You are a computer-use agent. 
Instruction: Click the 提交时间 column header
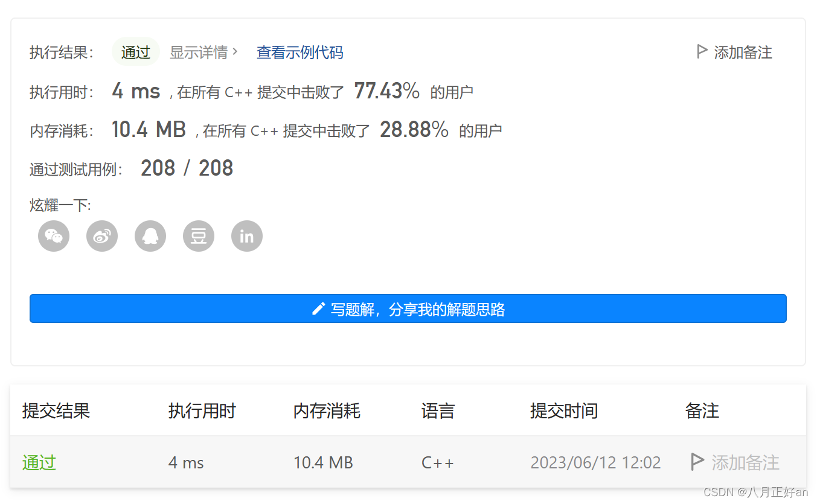[564, 411]
